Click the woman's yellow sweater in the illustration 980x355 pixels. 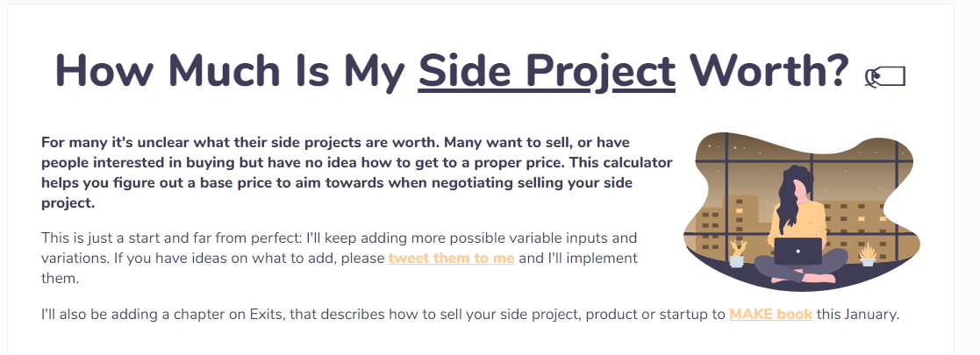(x=812, y=219)
